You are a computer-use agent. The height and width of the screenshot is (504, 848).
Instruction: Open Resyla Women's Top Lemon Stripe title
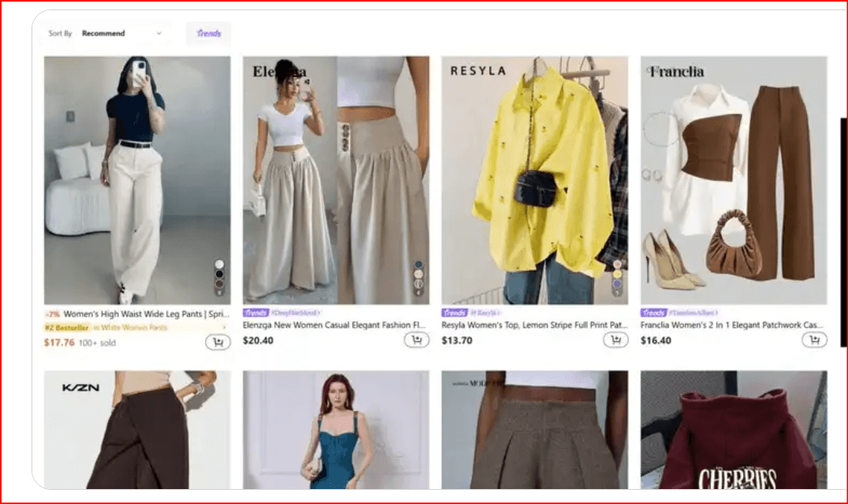(534, 324)
